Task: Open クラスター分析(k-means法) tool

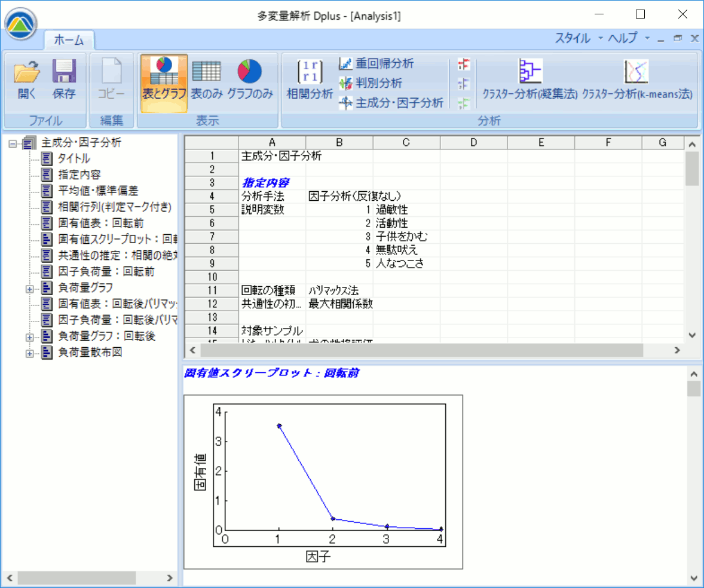Action: click(636, 79)
